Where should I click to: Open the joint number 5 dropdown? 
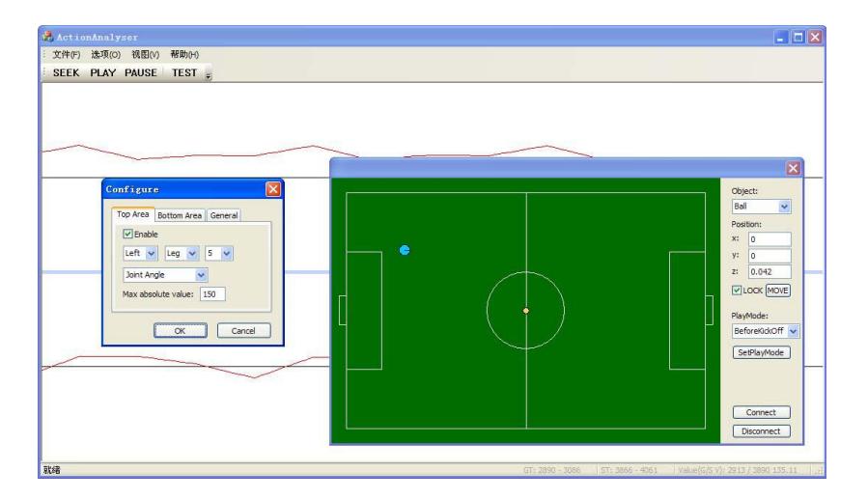click(226, 254)
